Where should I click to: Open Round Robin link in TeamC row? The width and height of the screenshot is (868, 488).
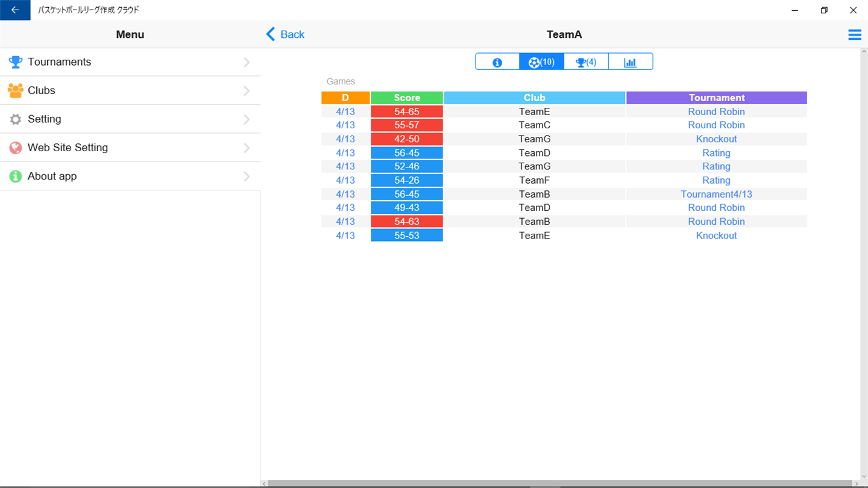[x=717, y=125]
